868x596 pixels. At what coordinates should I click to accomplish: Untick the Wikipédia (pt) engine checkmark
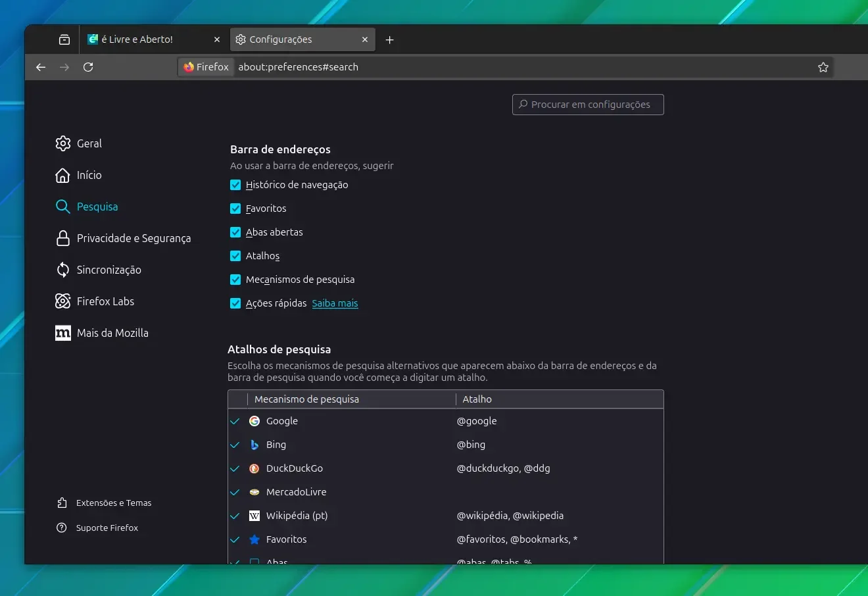click(235, 516)
